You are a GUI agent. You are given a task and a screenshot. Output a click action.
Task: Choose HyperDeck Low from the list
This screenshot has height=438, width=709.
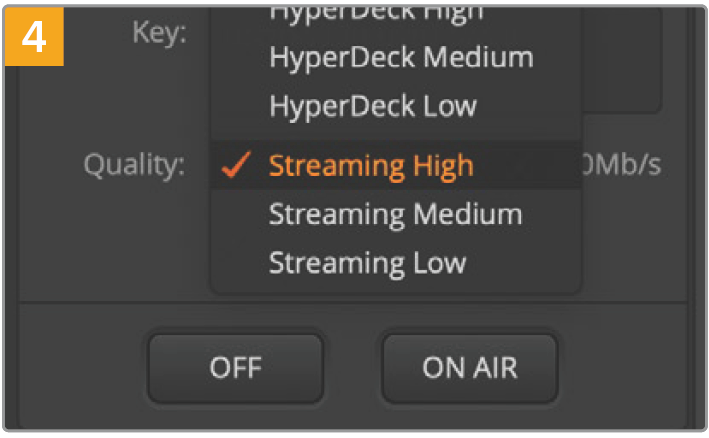(x=372, y=105)
